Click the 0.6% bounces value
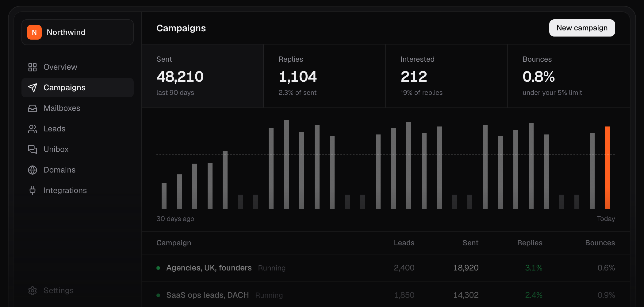The height and width of the screenshot is (307, 644). (x=606, y=268)
